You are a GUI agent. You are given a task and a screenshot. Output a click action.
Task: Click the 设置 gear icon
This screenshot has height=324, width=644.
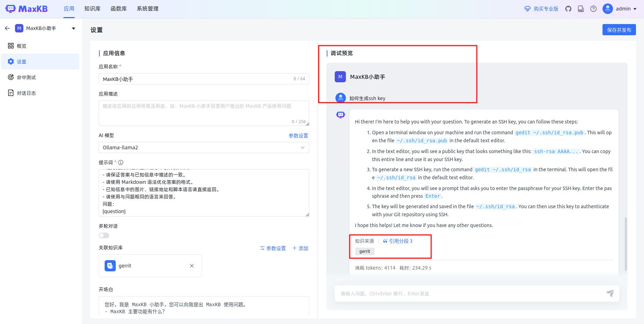point(11,61)
